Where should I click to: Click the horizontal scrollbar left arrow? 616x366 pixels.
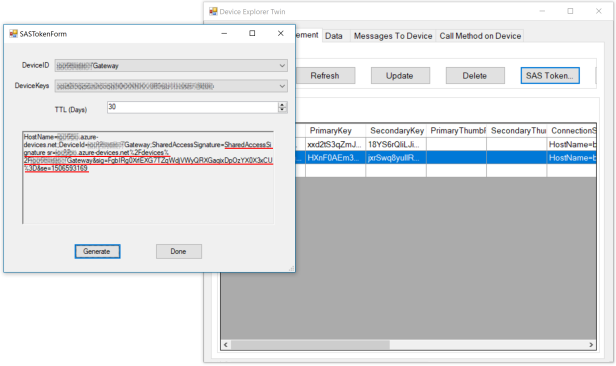226,345
